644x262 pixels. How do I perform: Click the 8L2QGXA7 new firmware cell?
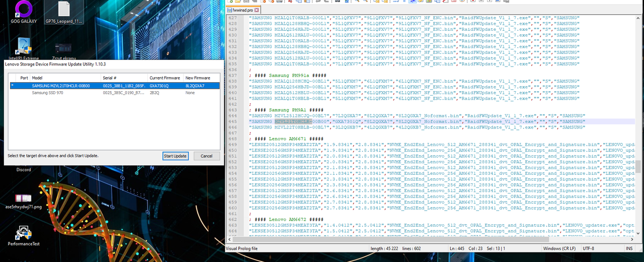tap(195, 86)
